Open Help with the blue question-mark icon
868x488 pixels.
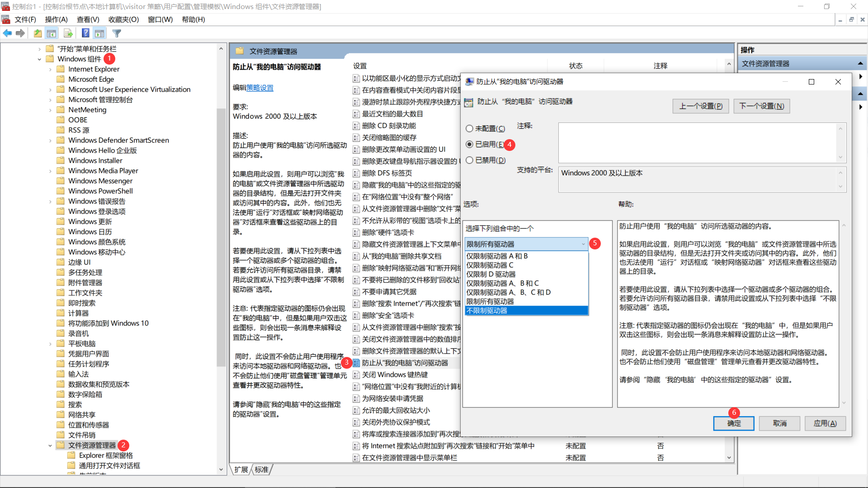(x=85, y=33)
